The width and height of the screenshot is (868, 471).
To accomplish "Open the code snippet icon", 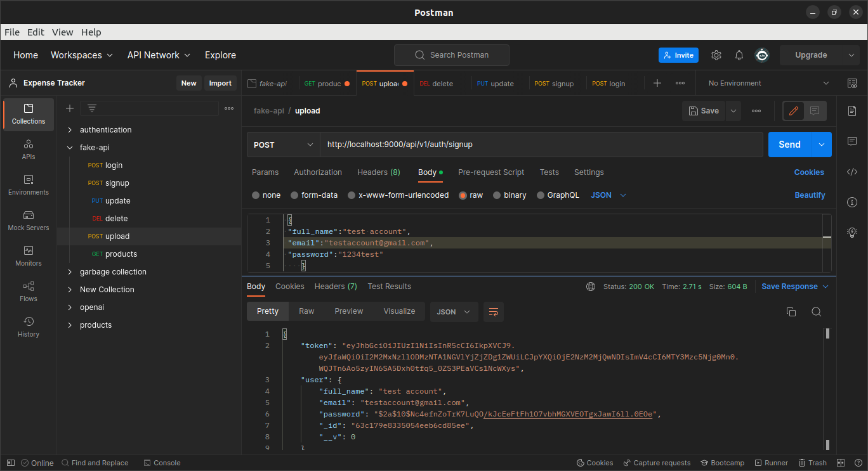I will pyautogui.click(x=852, y=171).
